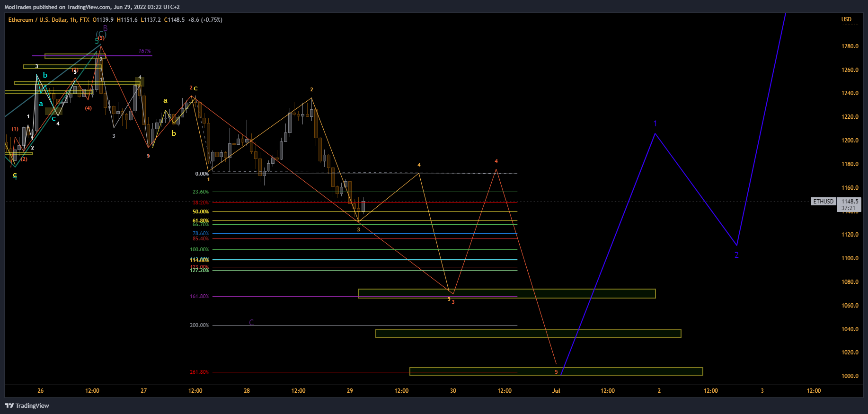
Task: Click the 1020.0 price axis label
Action: tap(850, 352)
